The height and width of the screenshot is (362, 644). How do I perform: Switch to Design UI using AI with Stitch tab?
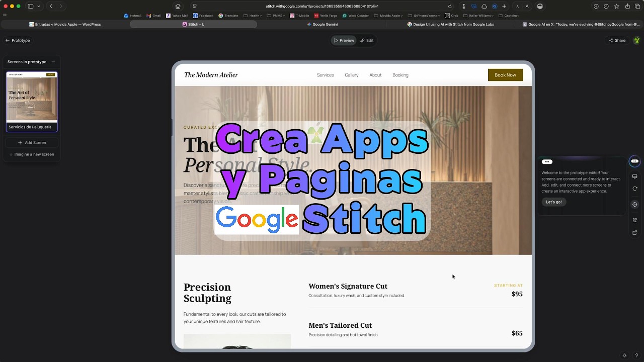pos(450,24)
